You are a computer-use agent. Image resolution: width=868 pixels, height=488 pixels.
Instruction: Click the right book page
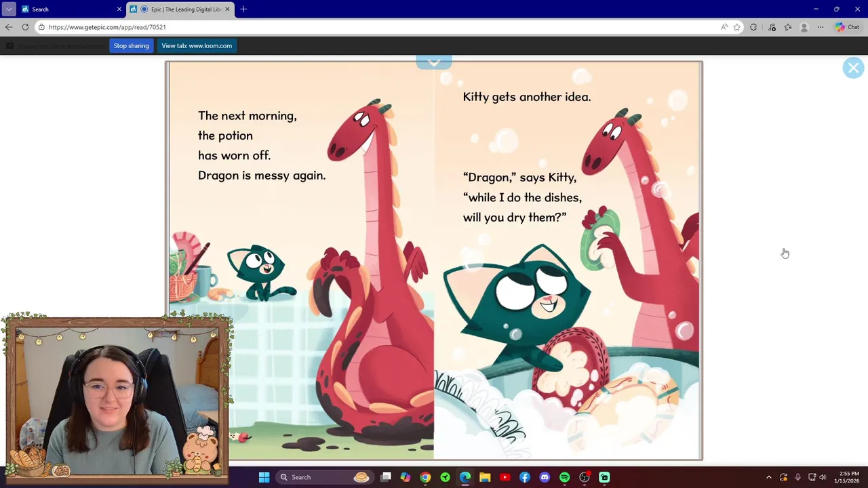pyautogui.click(x=567, y=261)
